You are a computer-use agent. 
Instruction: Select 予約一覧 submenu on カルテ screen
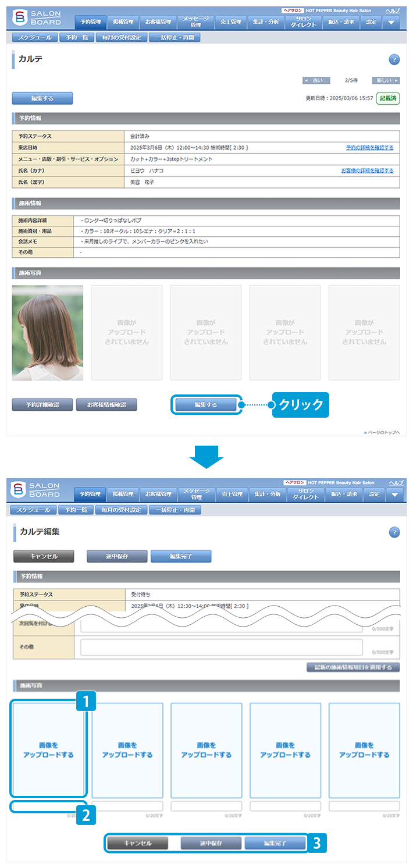76,37
